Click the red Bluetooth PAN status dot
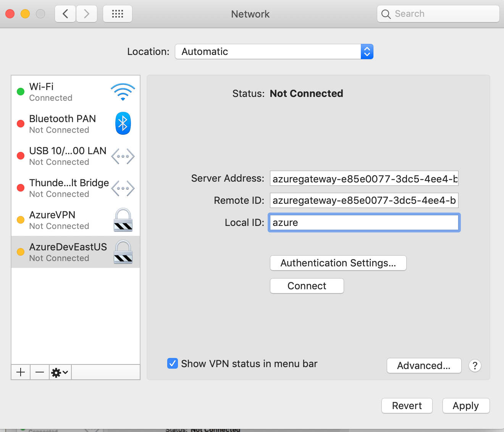This screenshot has height=432, width=504. coord(21,124)
